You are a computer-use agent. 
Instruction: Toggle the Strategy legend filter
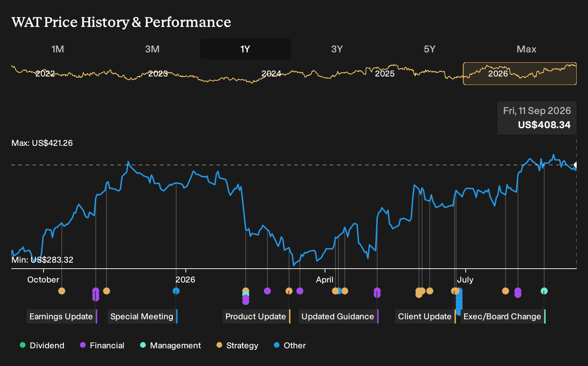[237, 345]
